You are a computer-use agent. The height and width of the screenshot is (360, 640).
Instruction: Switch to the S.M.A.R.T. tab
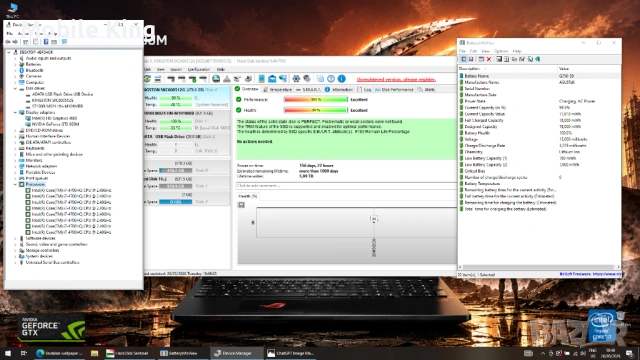tap(309, 89)
